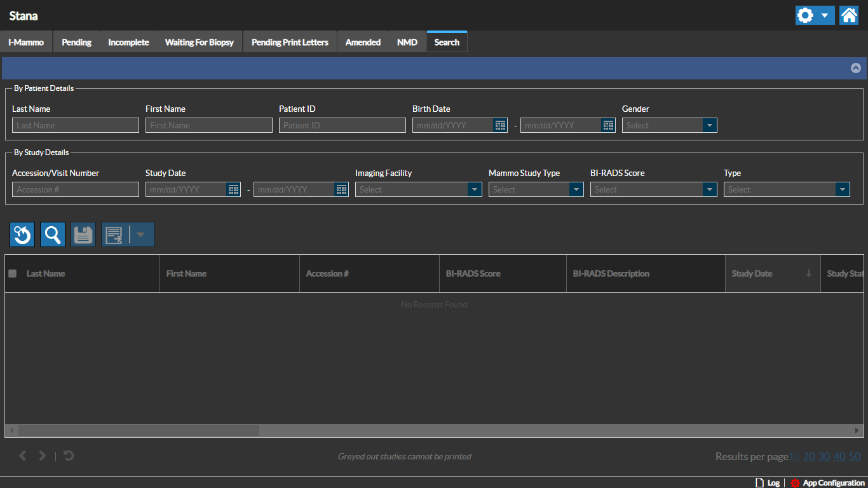Open the Log link in footer
This screenshot has width=868, height=488.
[773, 483]
